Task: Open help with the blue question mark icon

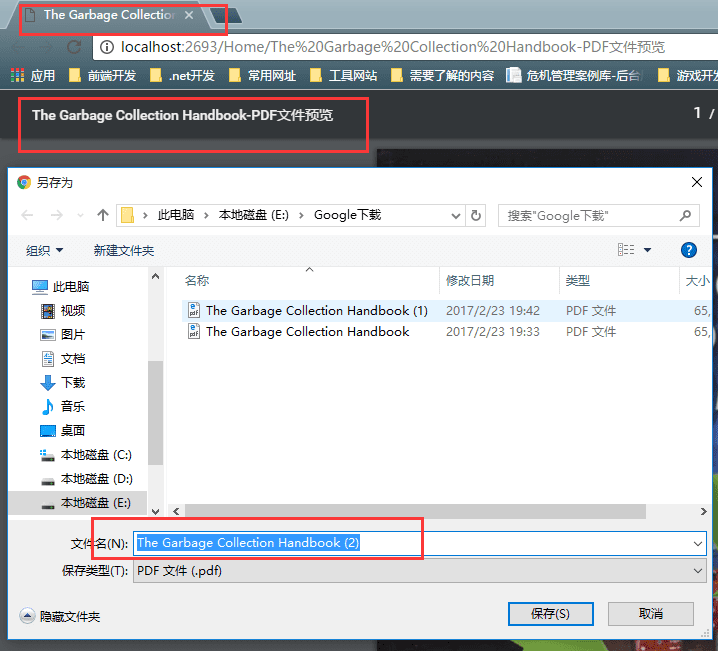Action: click(689, 250)
